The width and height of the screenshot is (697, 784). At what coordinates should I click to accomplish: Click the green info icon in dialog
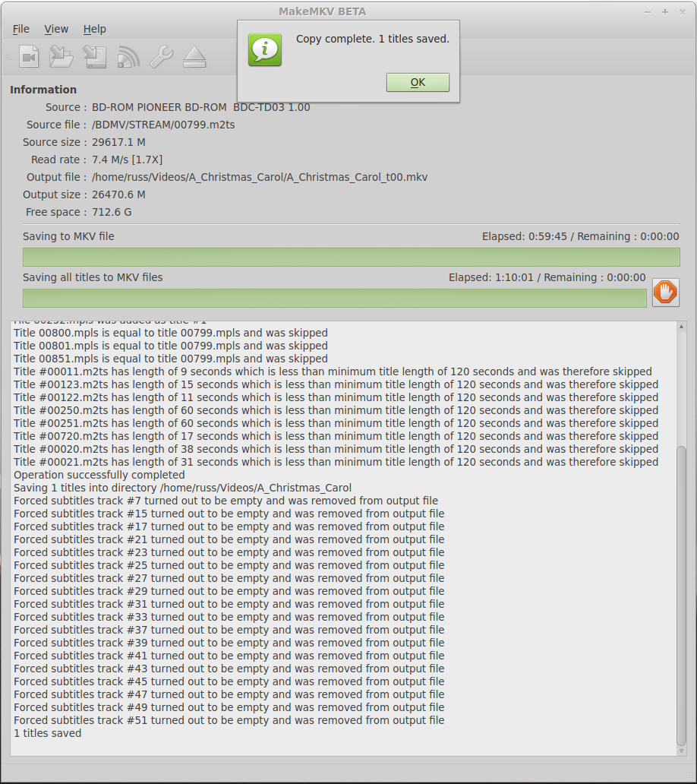coord(265,49)
